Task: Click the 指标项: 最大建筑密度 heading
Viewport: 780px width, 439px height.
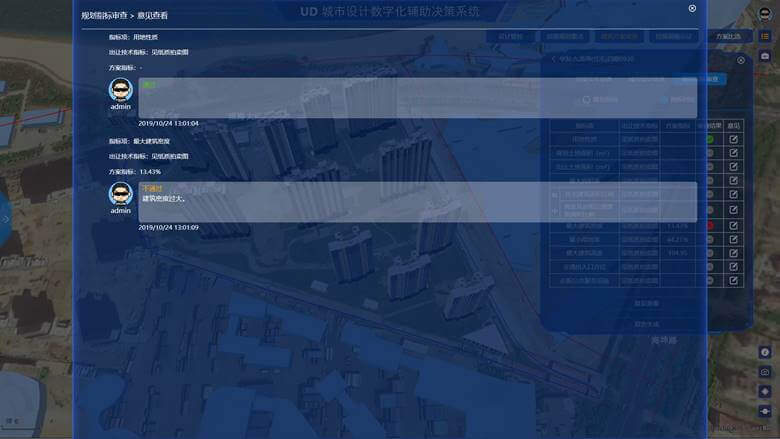Action: click(x=139, y=141)
